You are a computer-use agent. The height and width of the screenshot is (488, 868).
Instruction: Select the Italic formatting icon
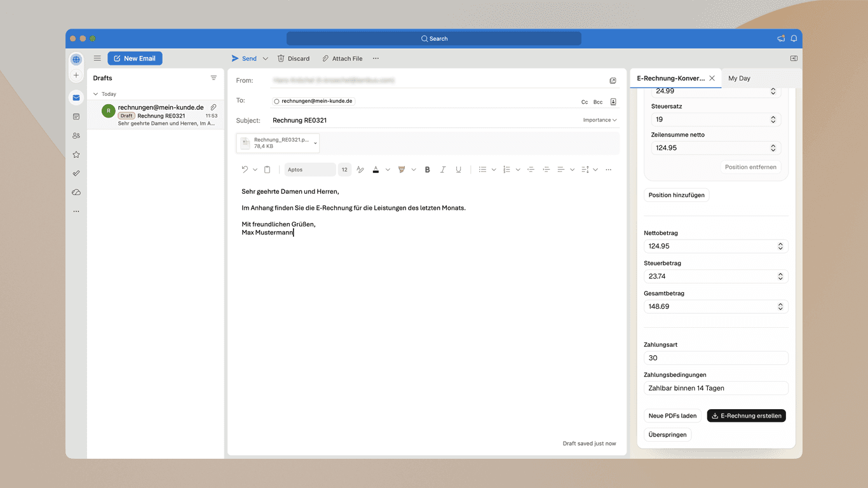(x=443, y=169)
